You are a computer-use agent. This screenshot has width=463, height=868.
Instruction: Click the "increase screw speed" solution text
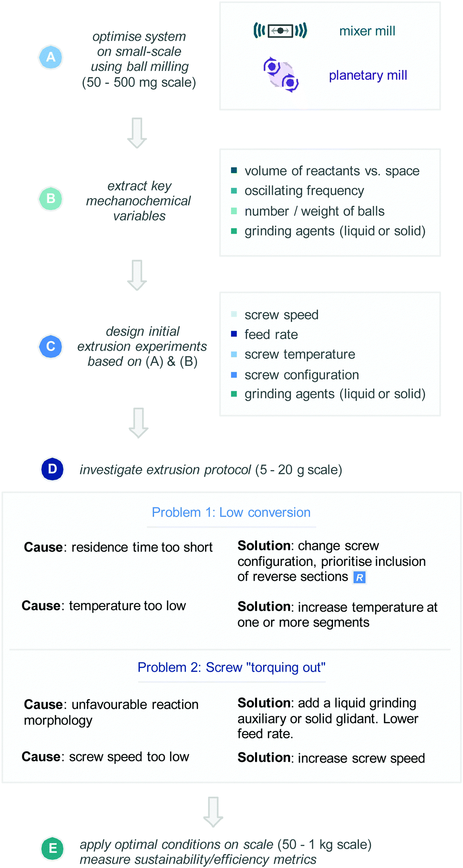[361, 758]
